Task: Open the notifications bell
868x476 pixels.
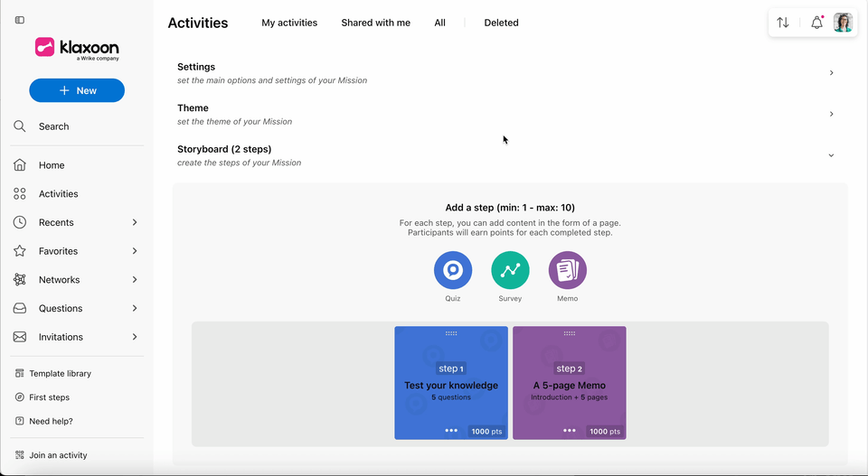Action: tap(816, 23)
